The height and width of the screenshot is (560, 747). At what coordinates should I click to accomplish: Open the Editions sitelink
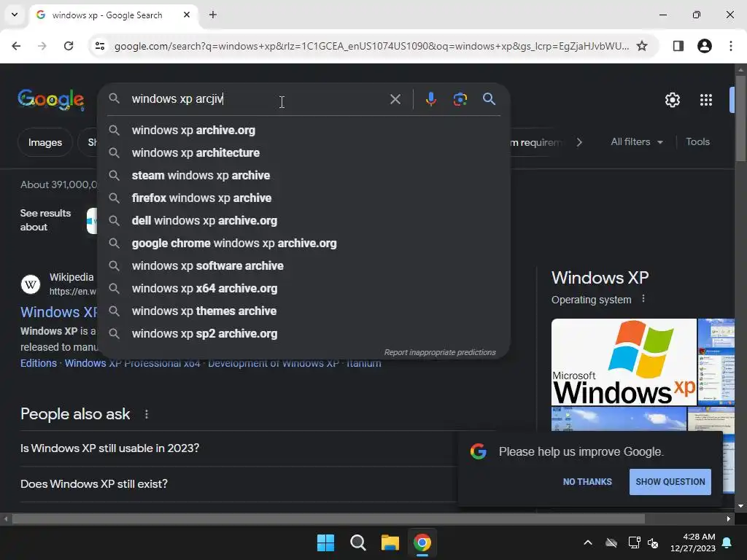(39, 363)
